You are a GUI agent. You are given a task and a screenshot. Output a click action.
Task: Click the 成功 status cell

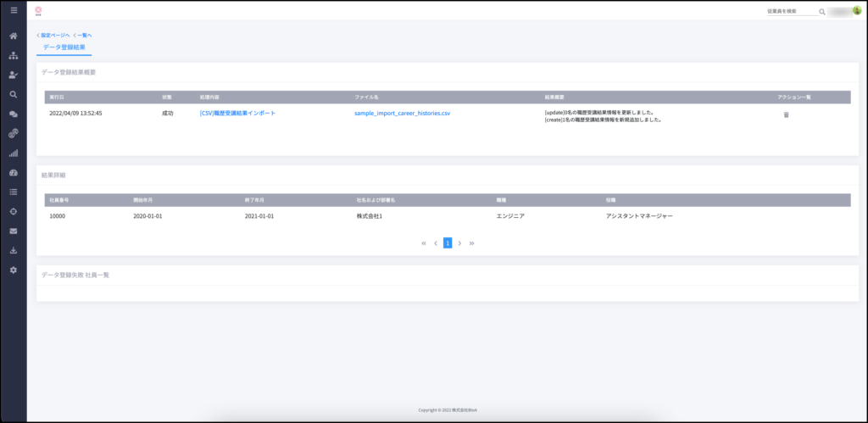pos(167,113)
